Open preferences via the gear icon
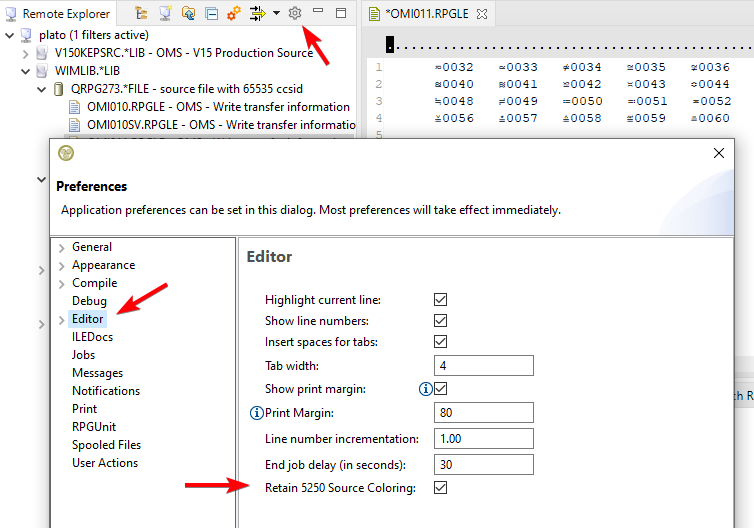 (294, 13)
